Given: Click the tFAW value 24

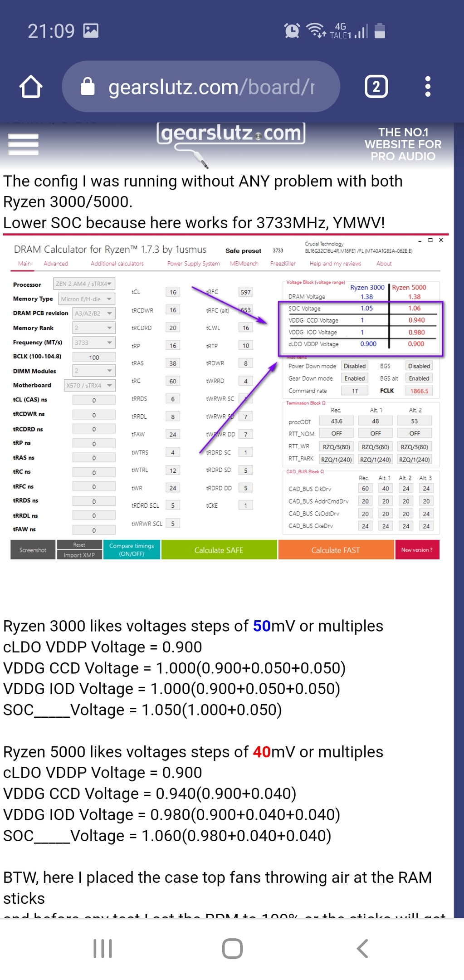Looking at the screenshot, I should point(173,435).
